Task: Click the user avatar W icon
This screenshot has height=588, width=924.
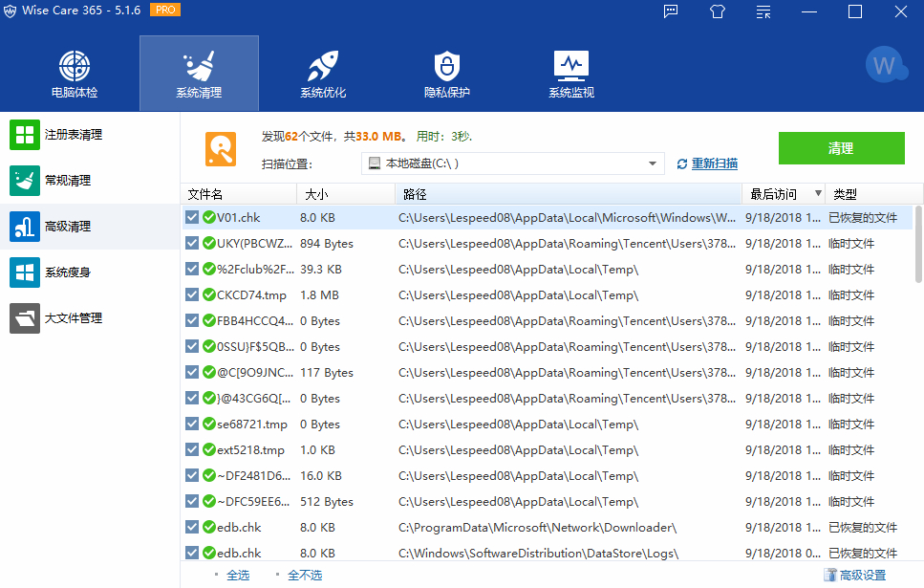Action: (886, 65)
